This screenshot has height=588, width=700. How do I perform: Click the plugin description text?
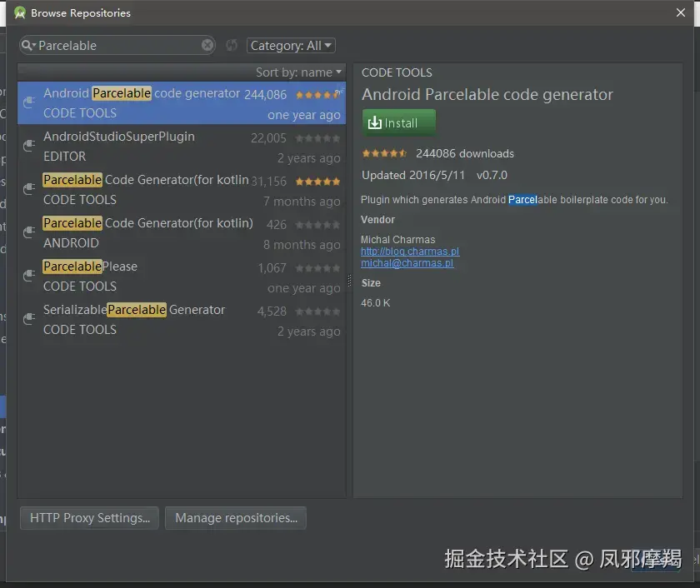(x=514, y=199)
